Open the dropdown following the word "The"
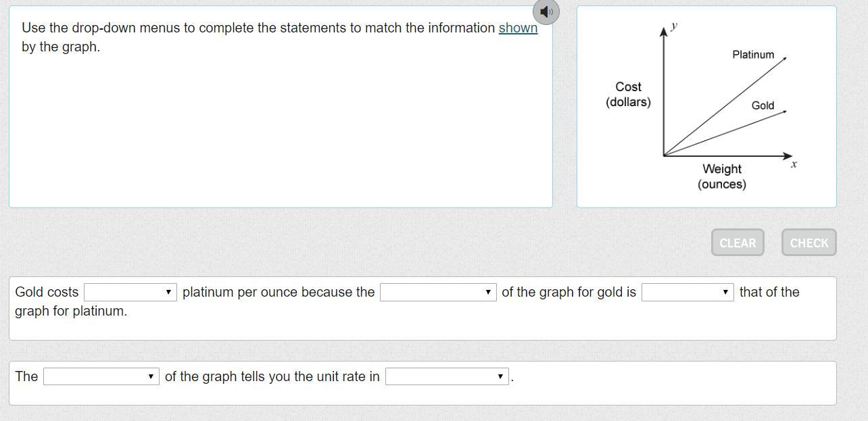868x421 pixels. click(x=101, y=376)
